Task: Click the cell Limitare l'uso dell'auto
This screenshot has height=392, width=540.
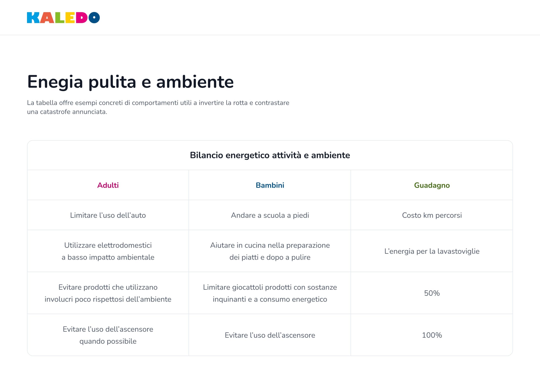Action: (108, 215)
